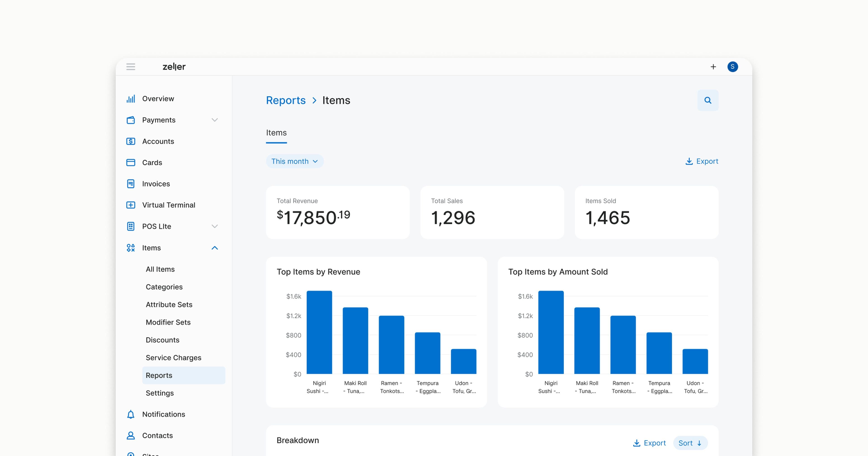Collapse the Items section chevron
868x456 pixels.
215,248
